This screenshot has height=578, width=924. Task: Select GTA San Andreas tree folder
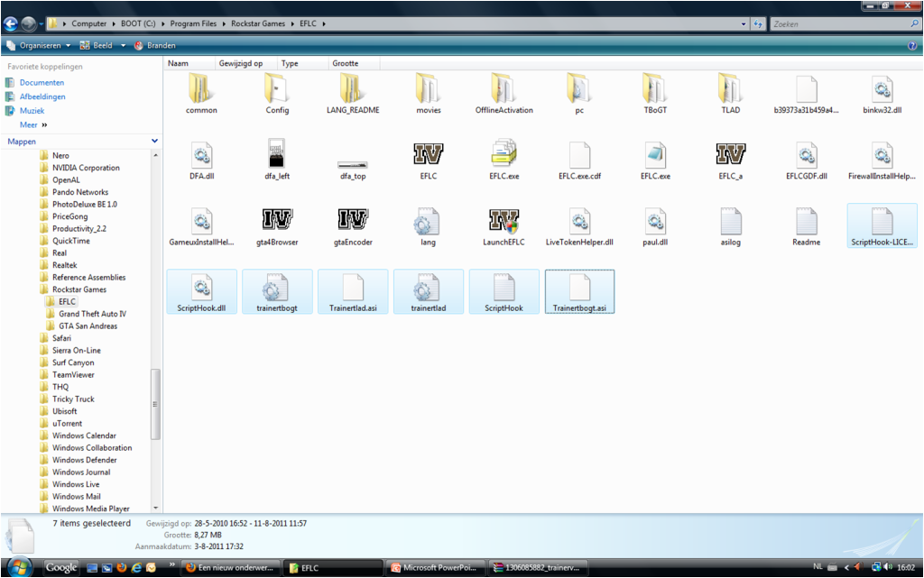(88, 326)
